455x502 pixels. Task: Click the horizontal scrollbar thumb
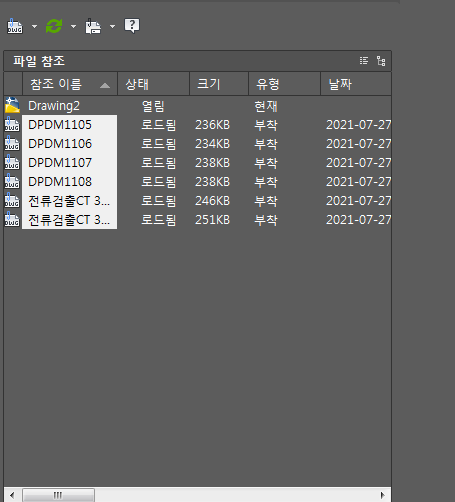tap(58, 495)
